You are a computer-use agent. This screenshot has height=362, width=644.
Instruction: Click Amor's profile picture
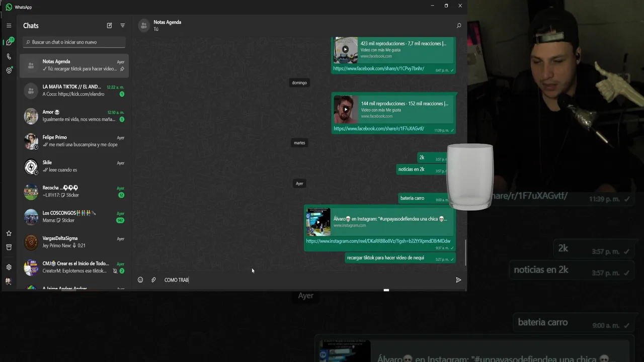click(31, 116)
